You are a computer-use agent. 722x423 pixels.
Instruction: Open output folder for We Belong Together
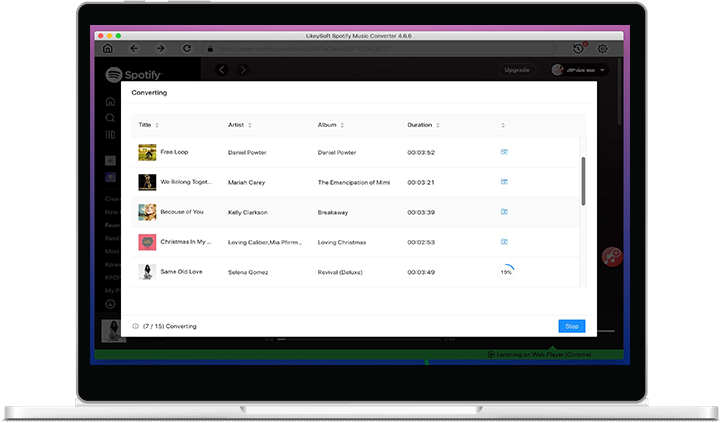pos(505,182)
